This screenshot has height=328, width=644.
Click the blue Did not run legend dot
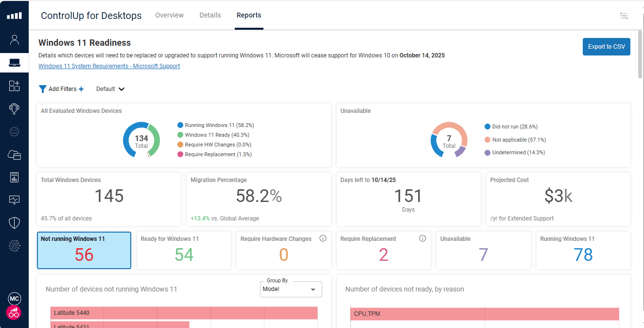[x=487, y=127]
